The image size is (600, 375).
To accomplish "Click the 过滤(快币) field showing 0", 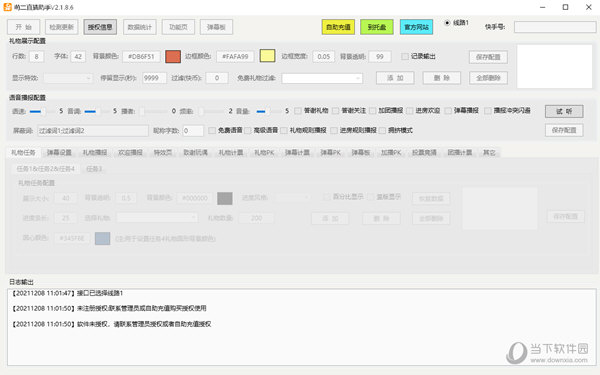I will (217, 78).
